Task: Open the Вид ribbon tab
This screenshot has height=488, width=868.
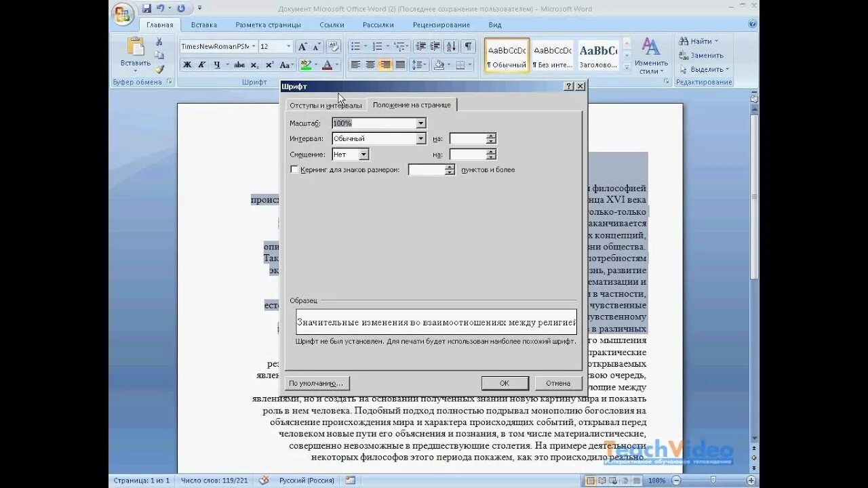Action: pos(495,24)
